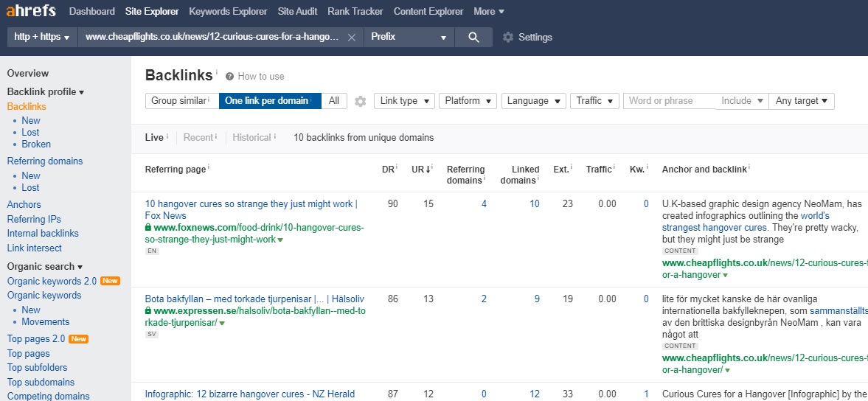Select Group similar mode
This screenshot has width=868, height=401.
tap(182, 101)
